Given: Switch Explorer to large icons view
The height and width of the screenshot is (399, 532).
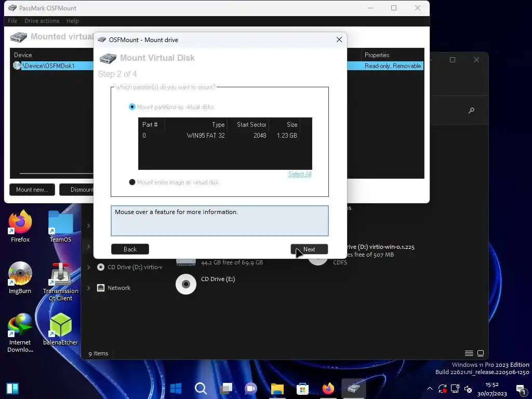Looking at the screenshot, I should point(481,353).
